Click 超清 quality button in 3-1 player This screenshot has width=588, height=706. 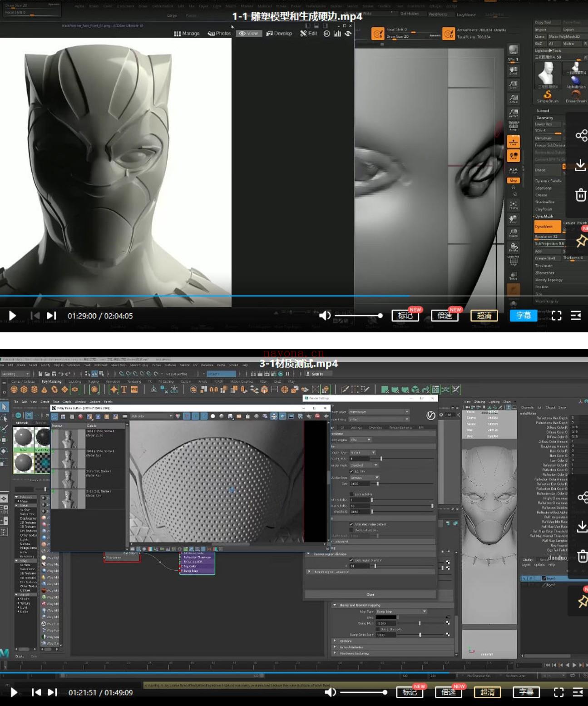pos(488,692)
